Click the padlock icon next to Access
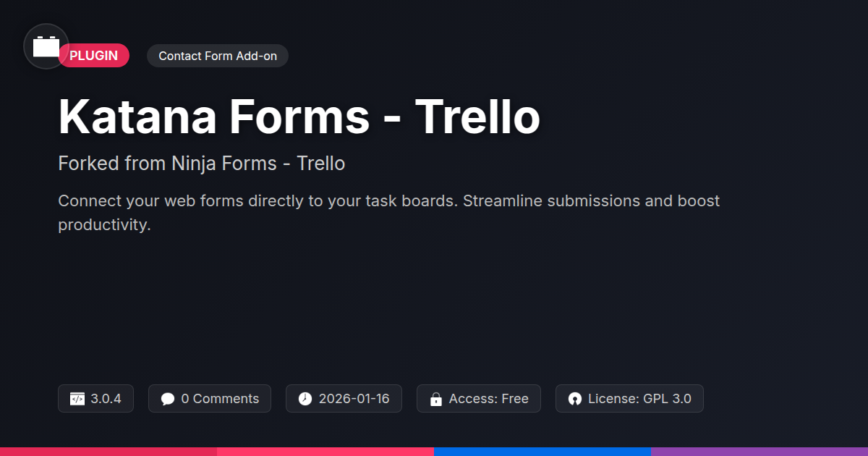Screen dimensions: 868x456 point(436,399)
